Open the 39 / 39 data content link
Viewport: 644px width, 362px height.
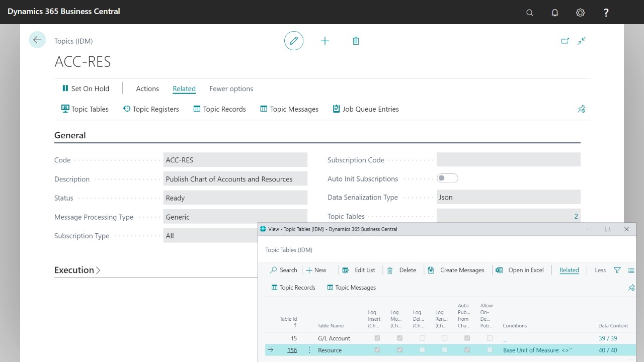point(608,338)
